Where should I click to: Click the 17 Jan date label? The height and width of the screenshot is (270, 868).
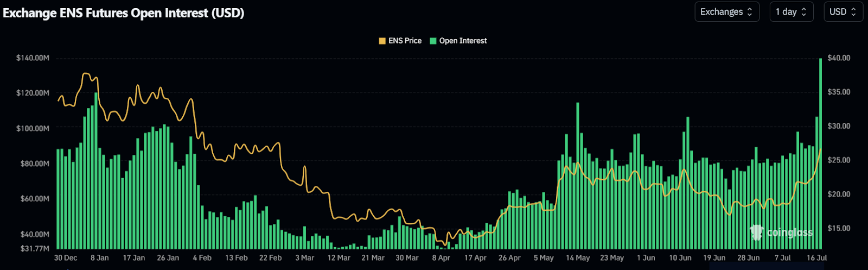[134, 258]
